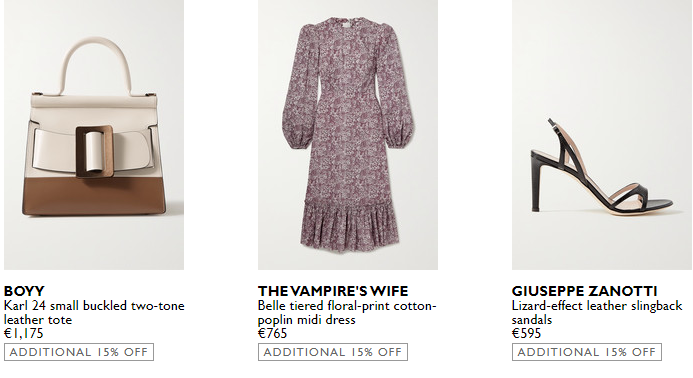Open the BOYY two-tone leather tote image

[x=94, y=135]
